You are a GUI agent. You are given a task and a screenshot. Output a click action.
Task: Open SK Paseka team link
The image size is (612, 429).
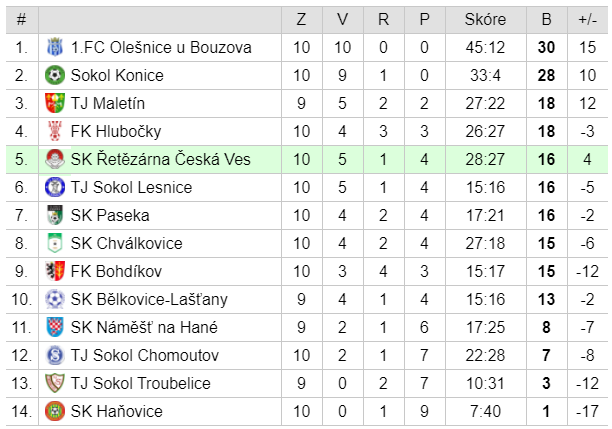pos(110,215)
